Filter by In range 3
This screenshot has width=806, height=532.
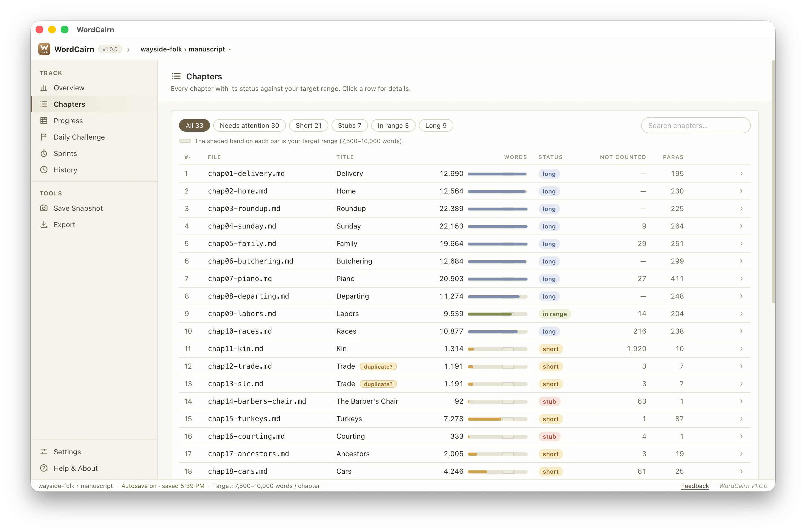pos(393,126)
